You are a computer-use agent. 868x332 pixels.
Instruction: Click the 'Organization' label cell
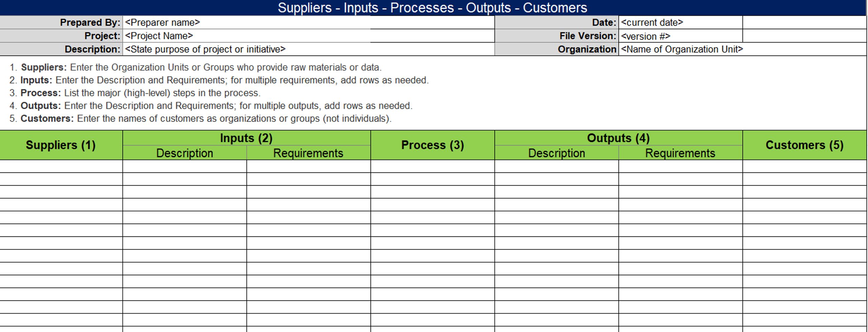[557, 49]
